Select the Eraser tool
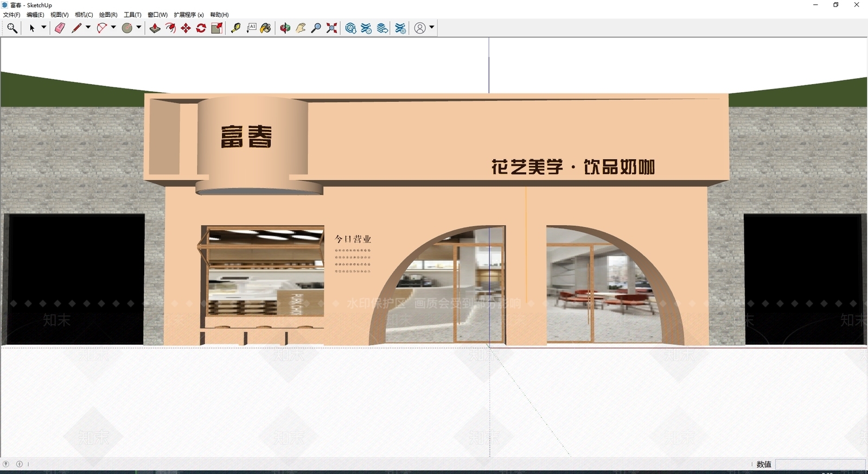868x474 pixels. click(60, 28)
